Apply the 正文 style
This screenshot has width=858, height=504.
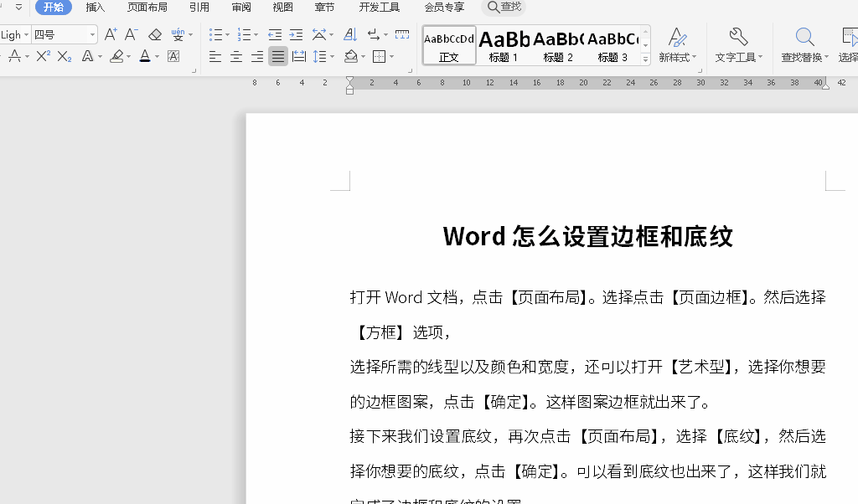pos(449,45)
